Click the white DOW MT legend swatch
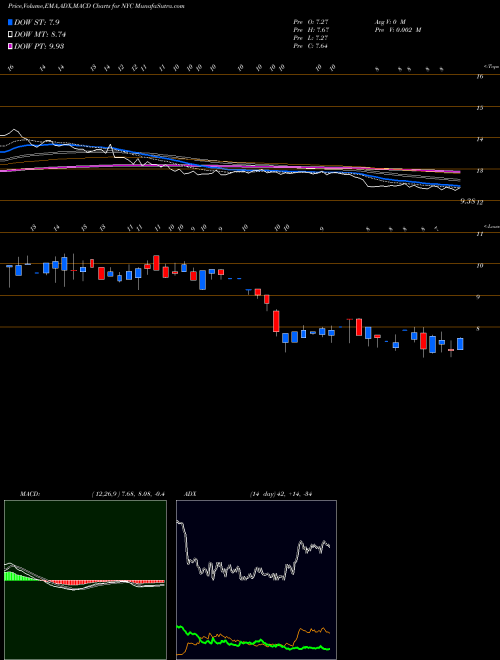500x660 pixels. pyautogui.click(x=11, y=35)
